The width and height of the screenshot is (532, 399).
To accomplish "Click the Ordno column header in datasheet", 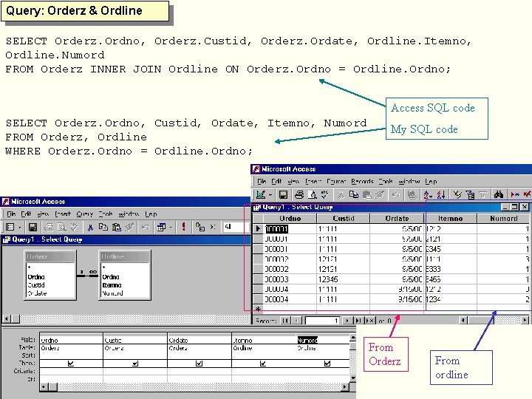I will point(290,218).
